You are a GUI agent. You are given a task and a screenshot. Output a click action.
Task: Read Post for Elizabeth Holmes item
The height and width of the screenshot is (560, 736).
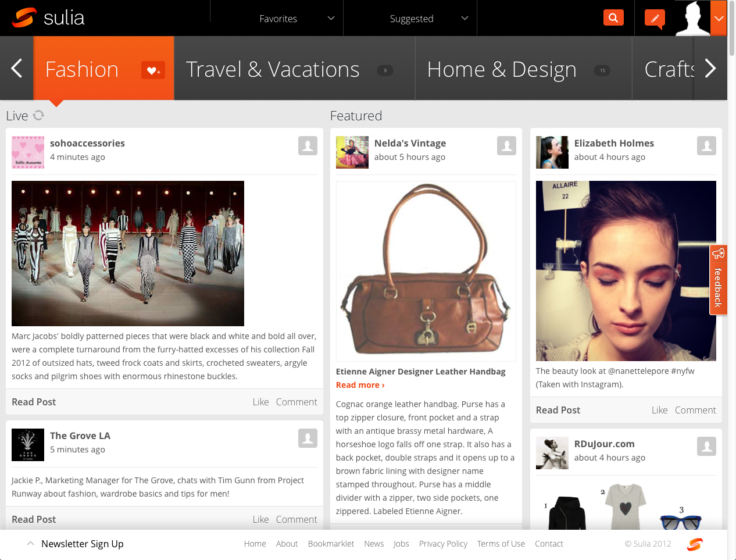click(558, 410)
